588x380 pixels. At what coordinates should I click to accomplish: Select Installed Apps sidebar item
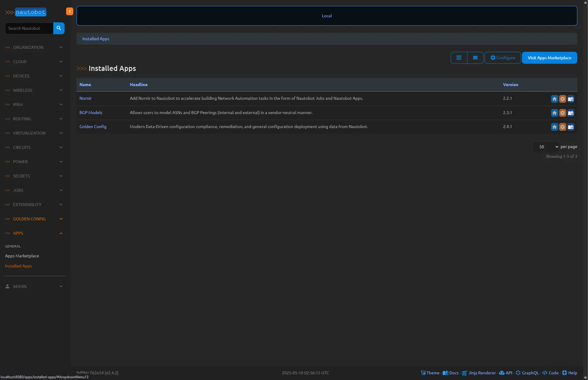[18, 266]
